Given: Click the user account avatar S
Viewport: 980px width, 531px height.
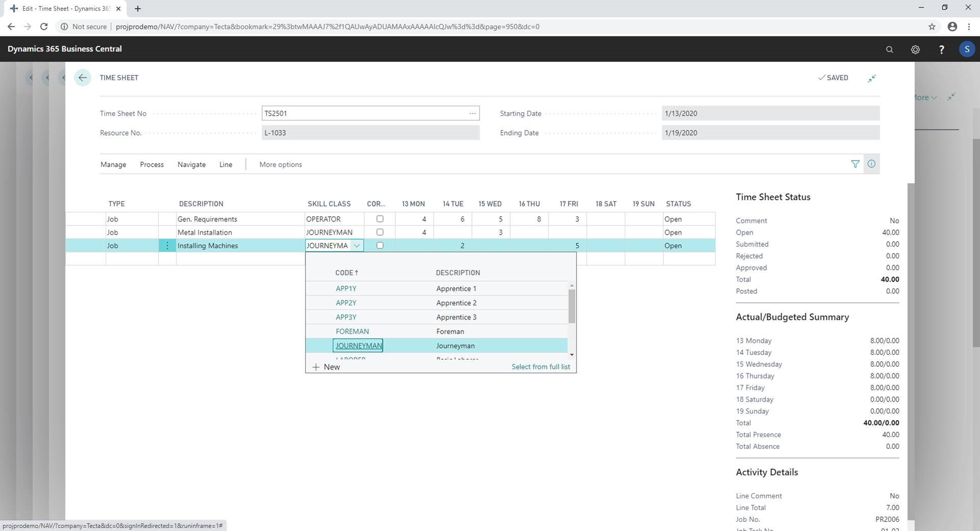Looking at the screenshot, I should pos(966,49).
